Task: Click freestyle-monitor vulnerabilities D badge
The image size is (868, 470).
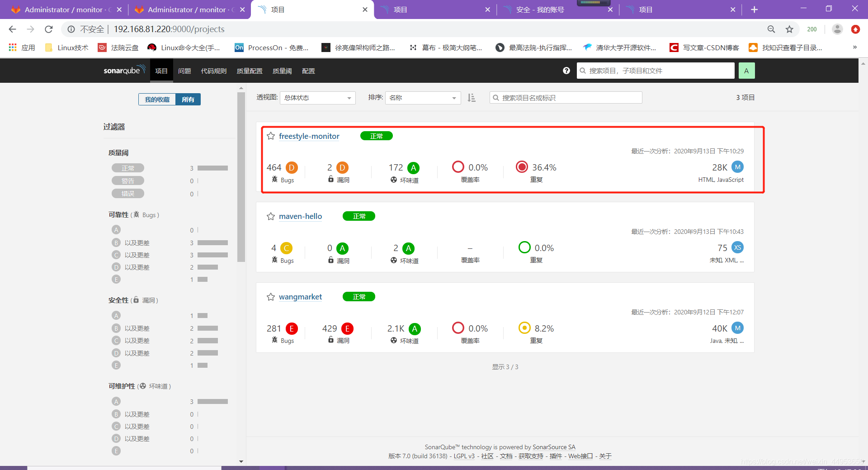Action: [x=342, y=168]
